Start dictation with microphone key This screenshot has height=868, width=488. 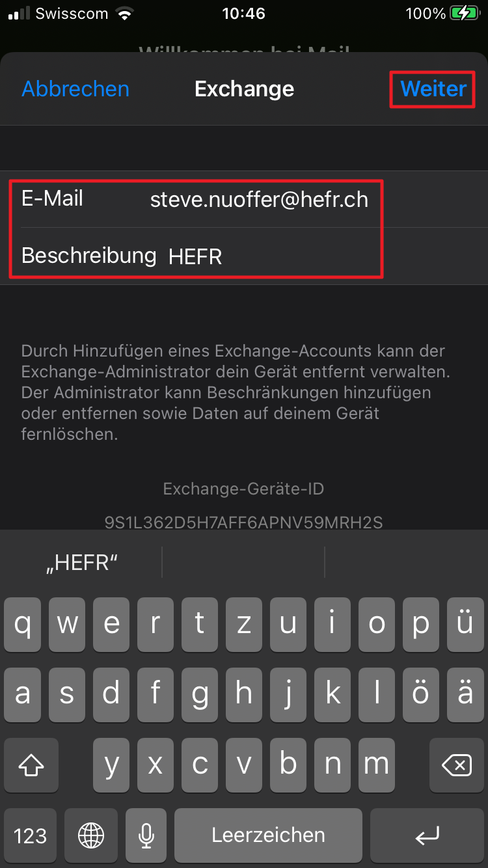coord(146,835)
